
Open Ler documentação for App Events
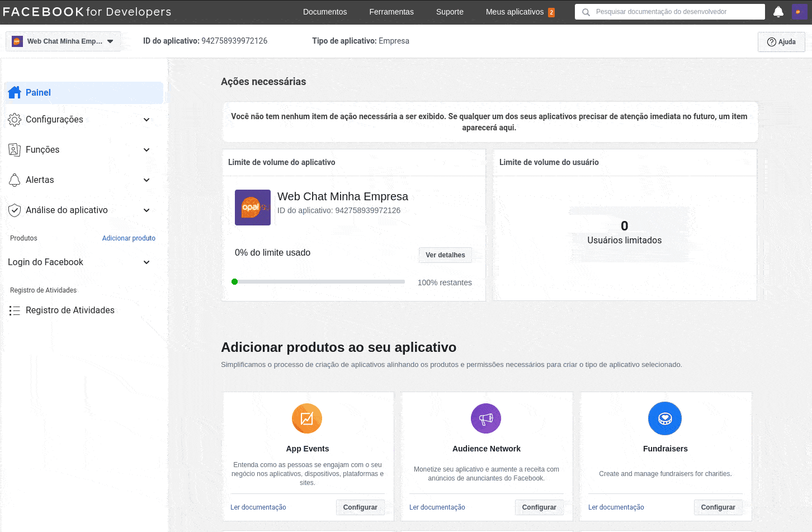(x=258, y=507)
